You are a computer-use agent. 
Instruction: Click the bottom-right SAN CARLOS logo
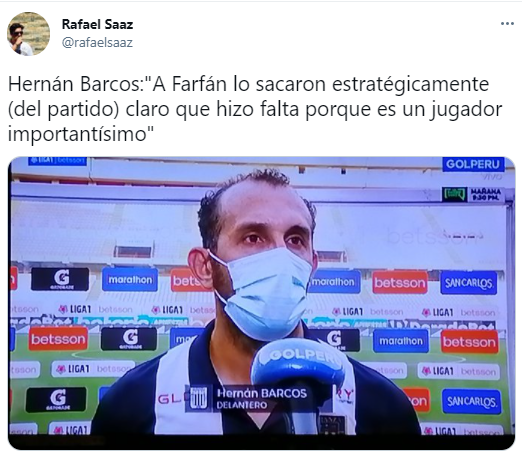tap(472, 402)
